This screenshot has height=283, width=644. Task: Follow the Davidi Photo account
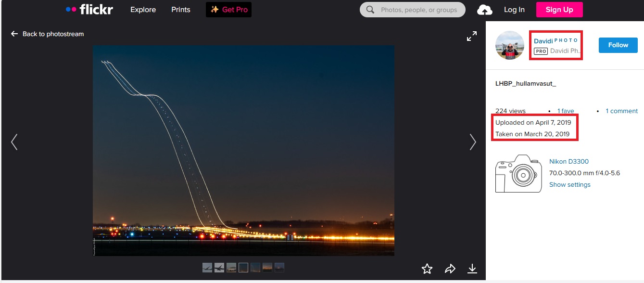[618, 45]
